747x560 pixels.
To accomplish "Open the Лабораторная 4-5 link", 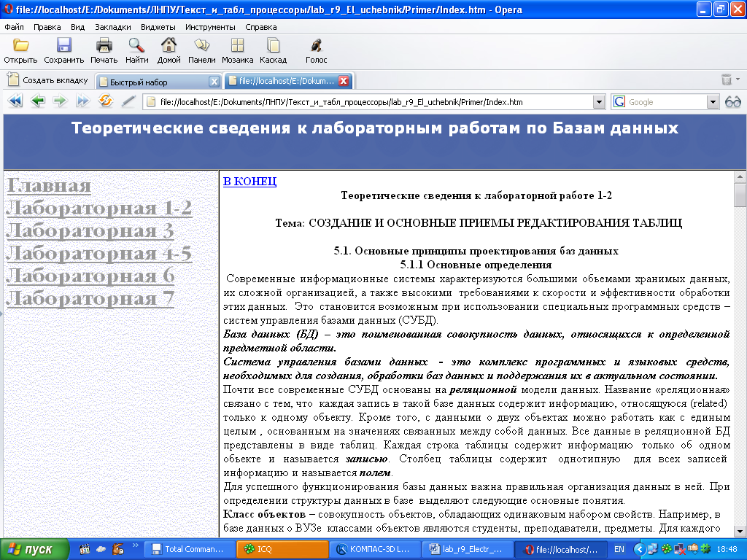I will (99, 253).
